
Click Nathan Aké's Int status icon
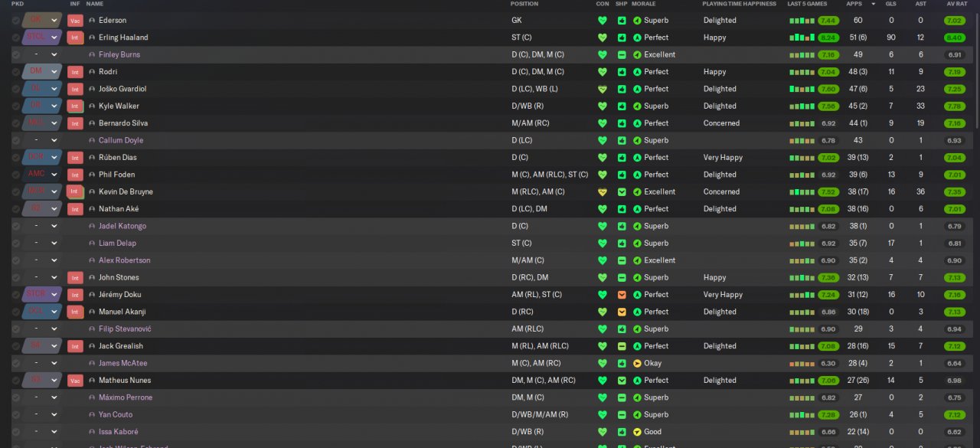pyautogui.click(x=75, y=209)
